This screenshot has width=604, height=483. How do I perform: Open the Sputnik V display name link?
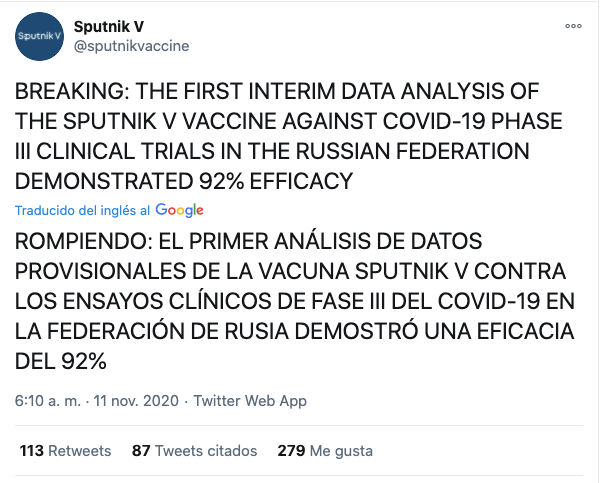click(x=109, y=27)
